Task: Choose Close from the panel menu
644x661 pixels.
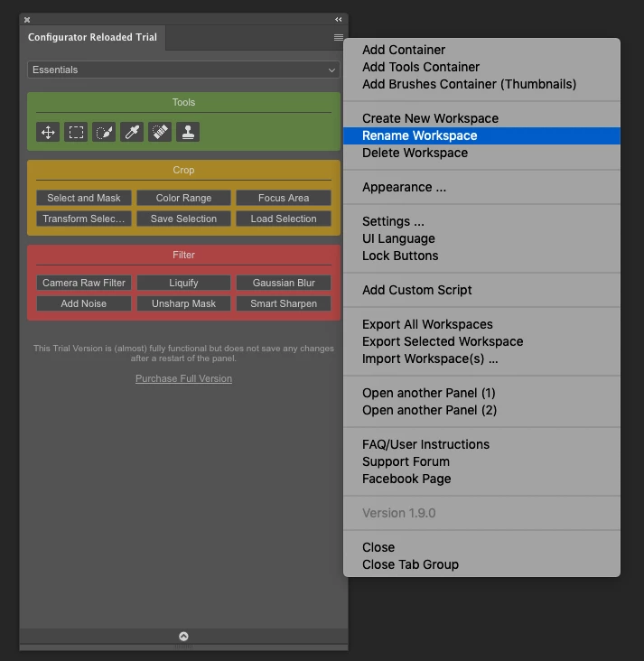Action: point(481,547)
